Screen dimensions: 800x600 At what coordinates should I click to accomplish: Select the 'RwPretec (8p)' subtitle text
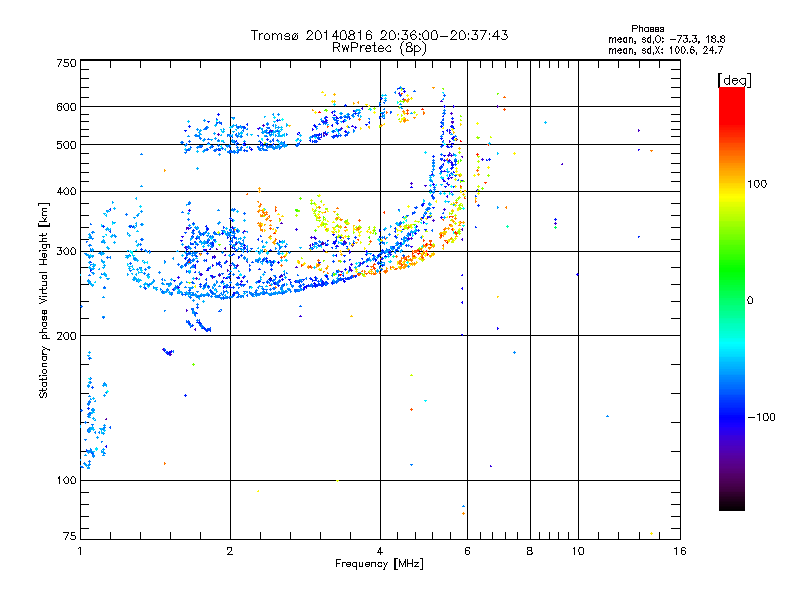379,48
